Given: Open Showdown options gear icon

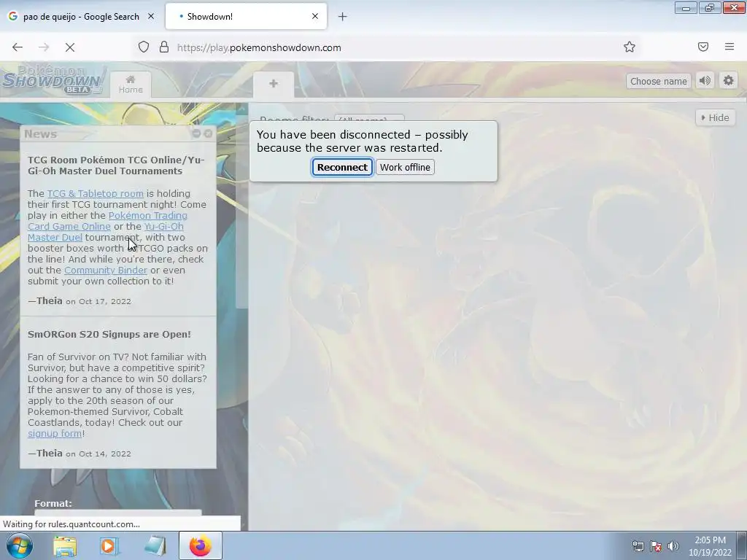Looking at the screenshot, I should (729, 80).
